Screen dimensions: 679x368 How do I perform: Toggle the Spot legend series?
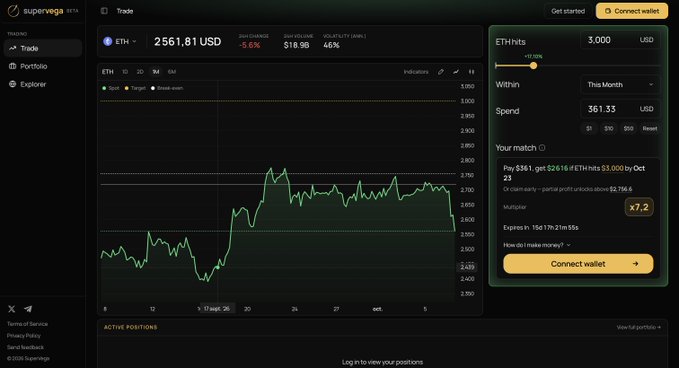pos(111,88)
